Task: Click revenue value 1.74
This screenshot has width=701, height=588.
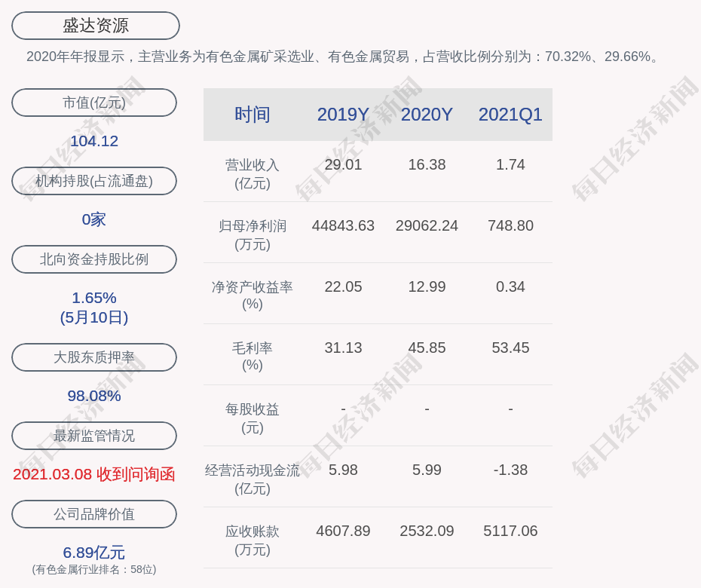Action: click(x=510, y=164)
